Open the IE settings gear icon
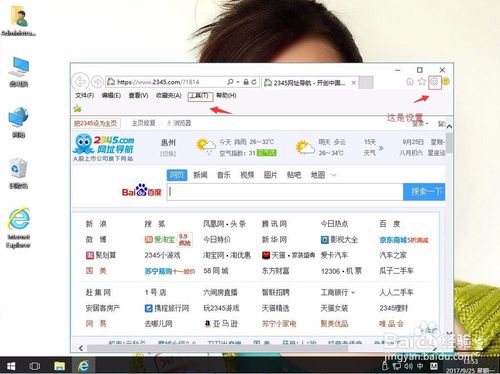The height and width of the screenshot is (374, 500). [x=434, y=82]
